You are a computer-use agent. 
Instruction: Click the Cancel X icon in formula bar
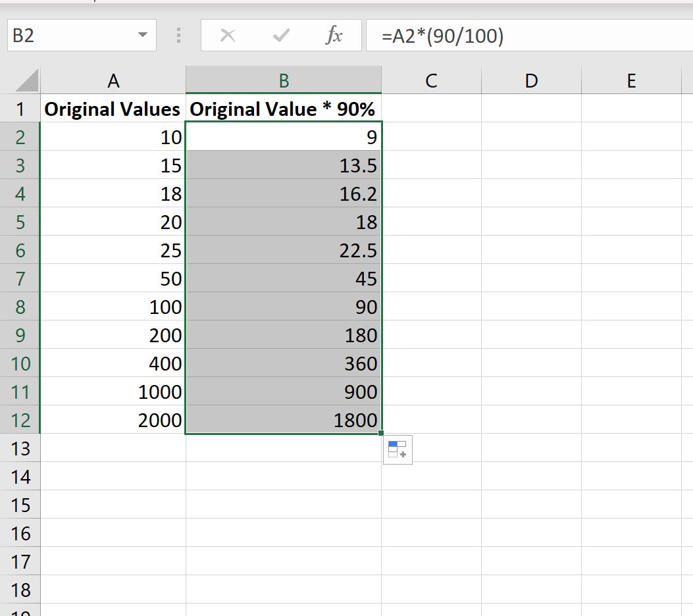pos(228,36)
